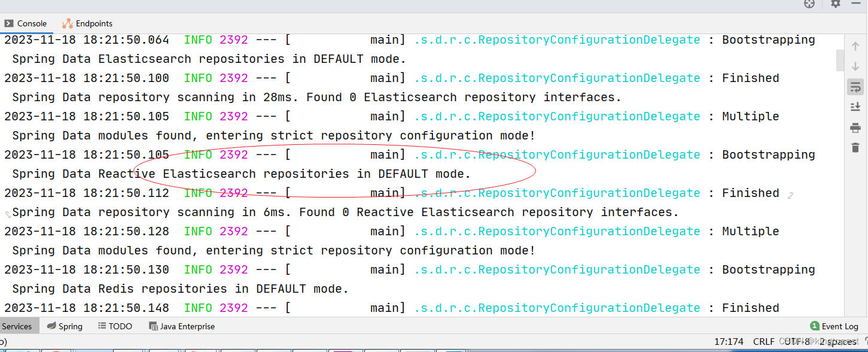
Task: Clear the console output using trash icon
Action: click(x=855, y=147)
